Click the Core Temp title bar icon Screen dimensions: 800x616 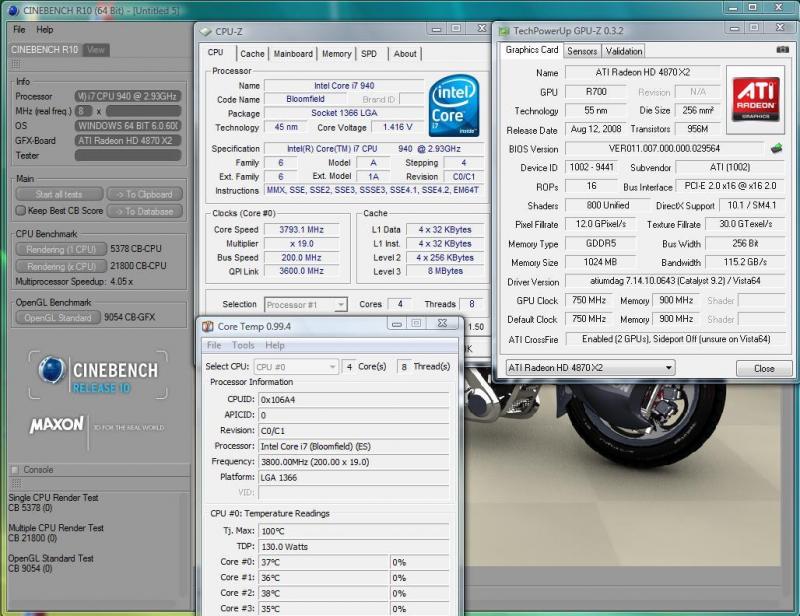coord(208,326)
